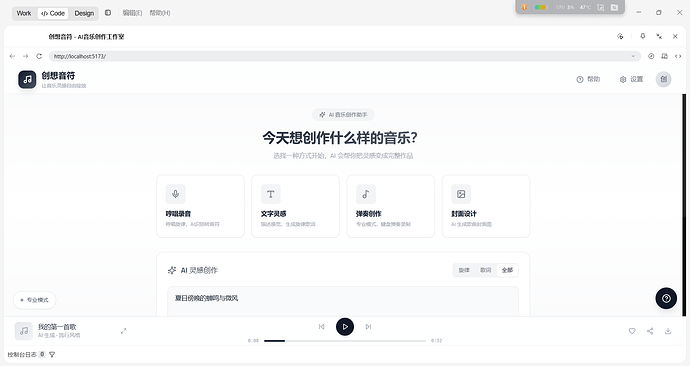Click the screenshot icon in system overlay
Image resolution: width=690 pixels, height=366 pixels.
click(x=601, y=7)
